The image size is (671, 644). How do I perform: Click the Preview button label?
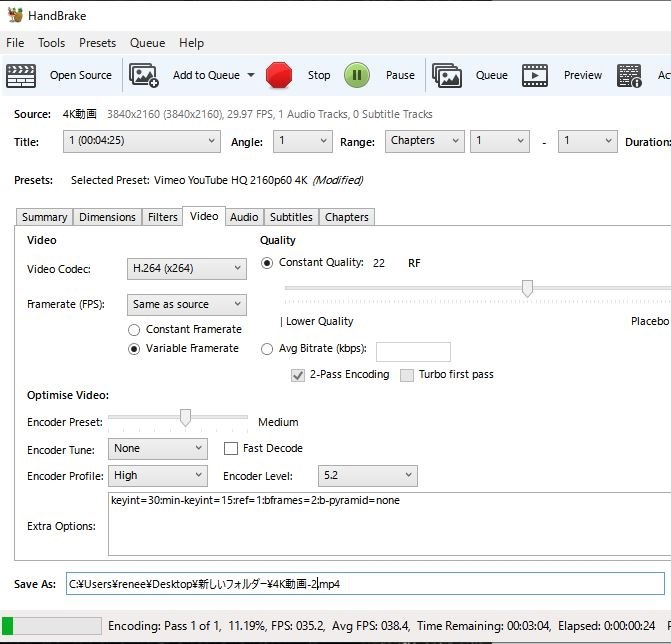[x=582, y=75]
